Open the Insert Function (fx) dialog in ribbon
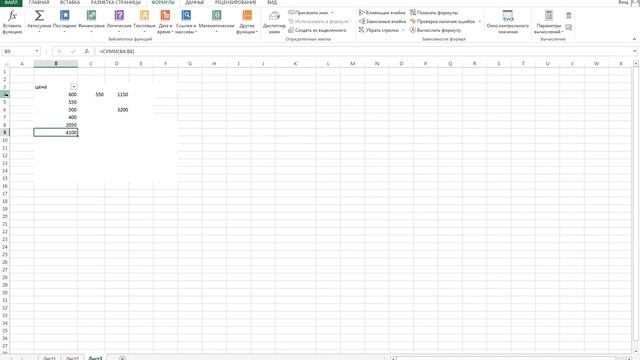Image resolution: width=640 pixels, height=360 pixels. click(12, 22)
